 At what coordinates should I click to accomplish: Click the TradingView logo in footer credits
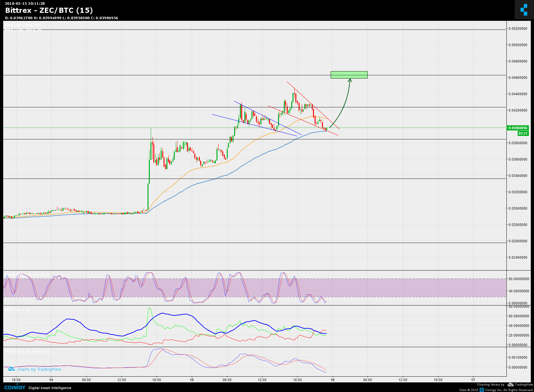(520, 385)
